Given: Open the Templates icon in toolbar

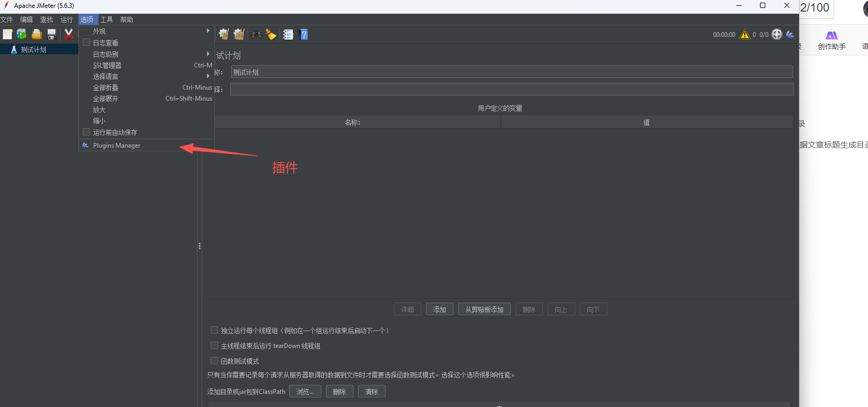Looking at the screenshot, I should pos(22,34).
